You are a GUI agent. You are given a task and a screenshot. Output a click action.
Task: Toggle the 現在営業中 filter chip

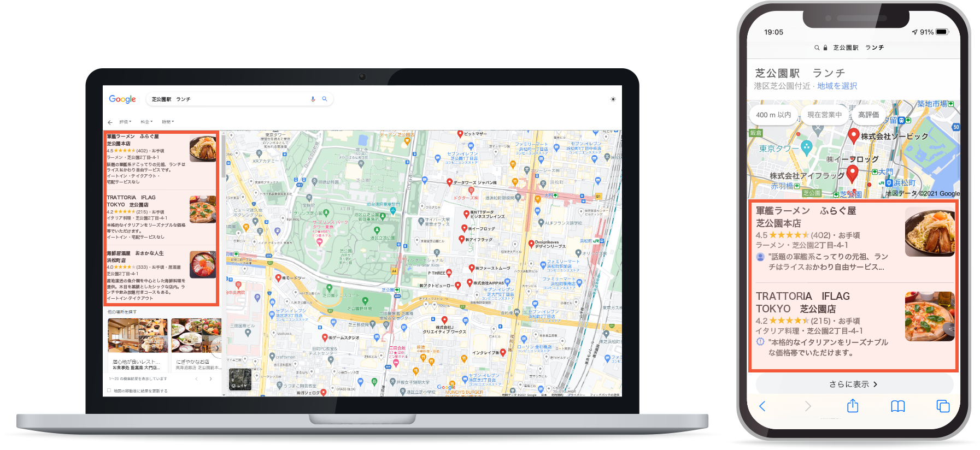coord(824,115)
